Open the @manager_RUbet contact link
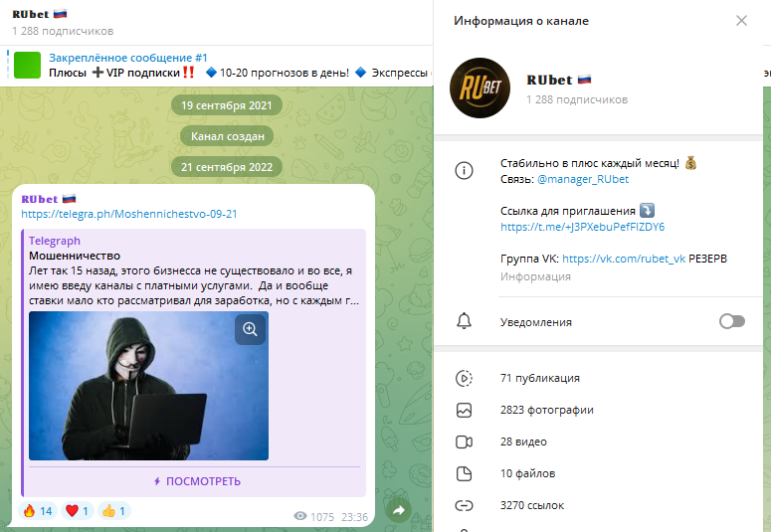This screenshot has height=532, width=771. pos(583,179)
